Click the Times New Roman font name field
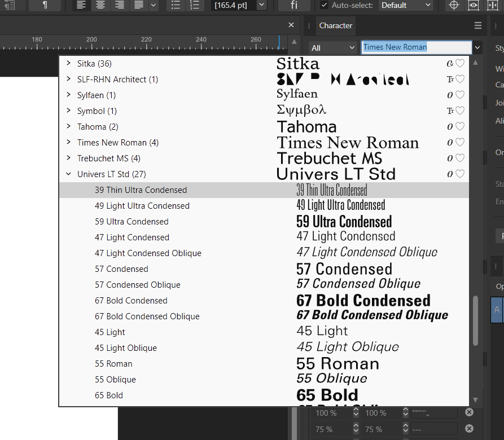Image resolution: width=504 pixels, height=440 pixels. click(417, 47)
